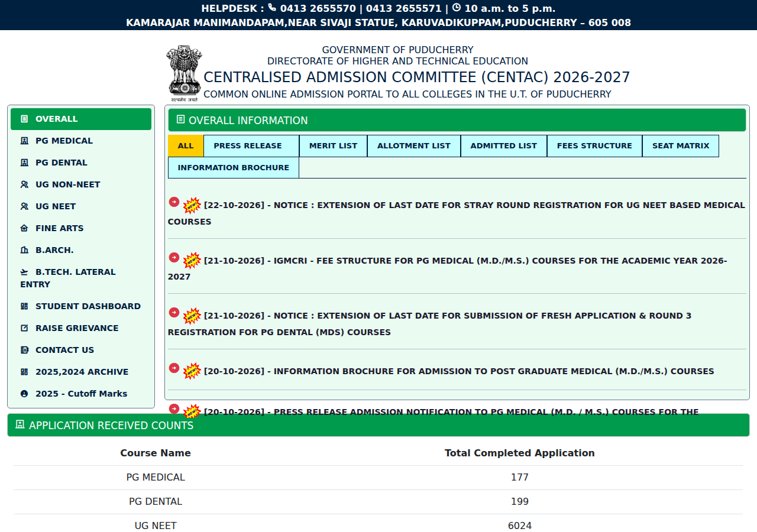The height and width of the screenshot is (532, 757).
Task: Click the B.ARCH. bank icon
Action: [x=24, y=250]
